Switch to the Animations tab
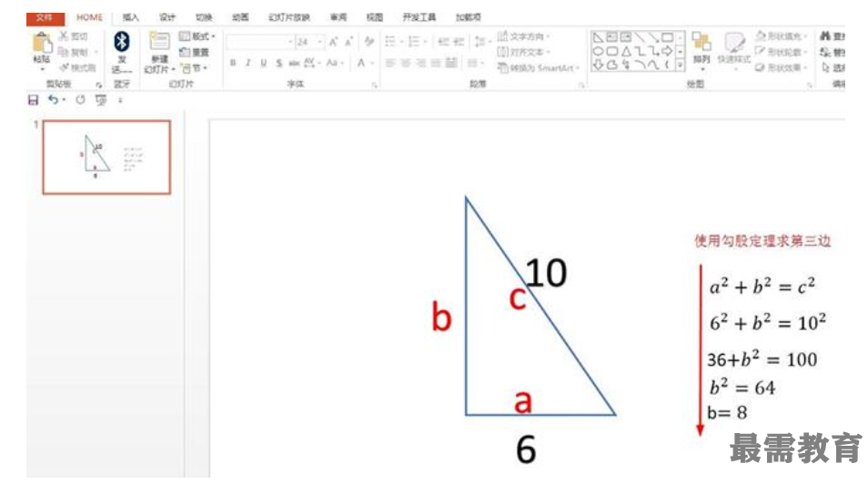868x484 pixels. 240,17
